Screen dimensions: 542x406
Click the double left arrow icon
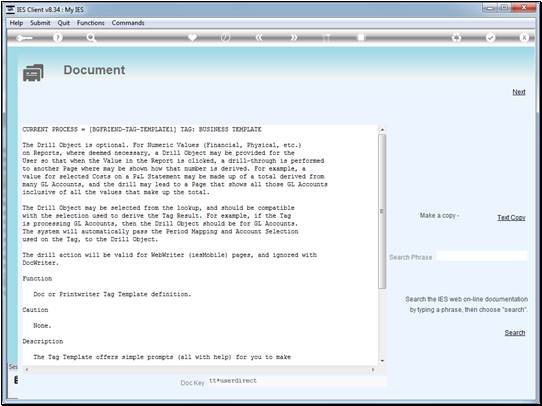click(x=259, y=38)
